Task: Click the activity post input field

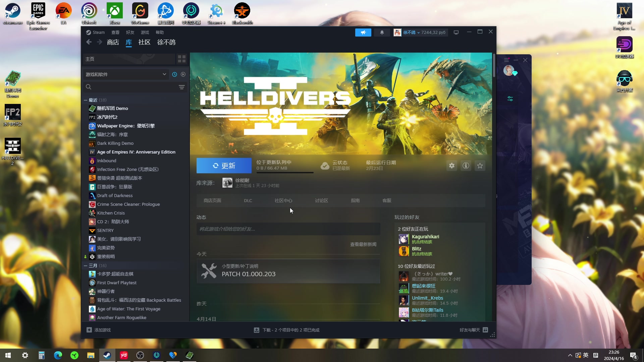Action: coord(288,229)
